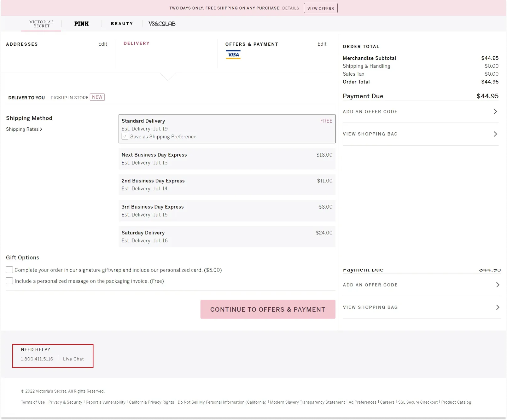The width and height of the screenshot is (507, 420).
Task: Start a Live Chat session
Action: pos(73,359)
